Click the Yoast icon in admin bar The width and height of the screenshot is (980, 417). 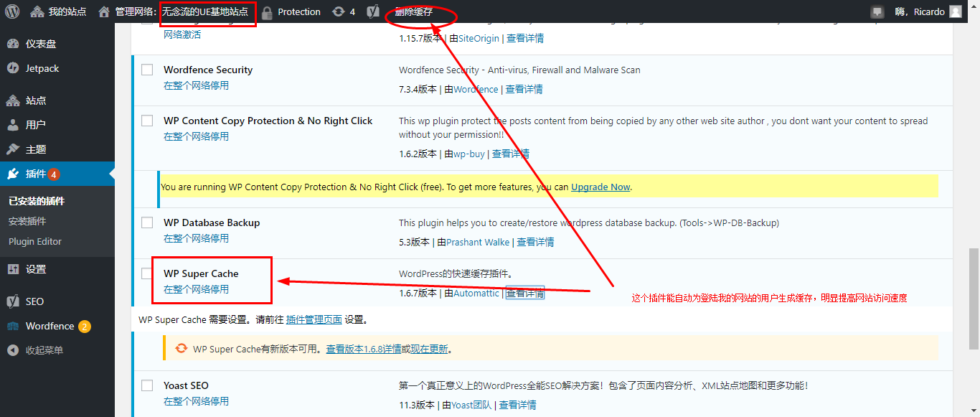point(372,11)
